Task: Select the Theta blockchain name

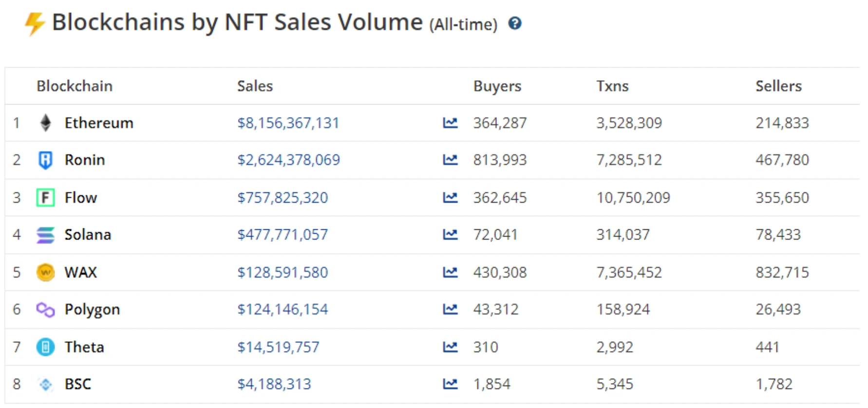Action: point(84,347)
